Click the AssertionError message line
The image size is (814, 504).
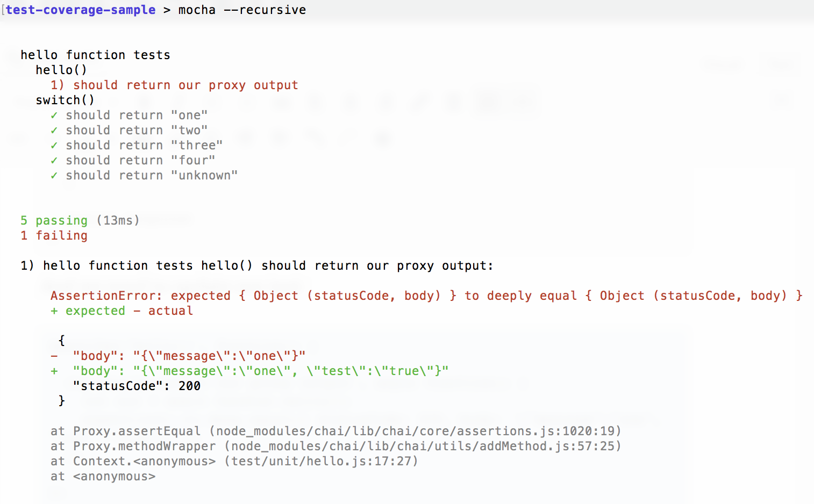click(426, 296)
